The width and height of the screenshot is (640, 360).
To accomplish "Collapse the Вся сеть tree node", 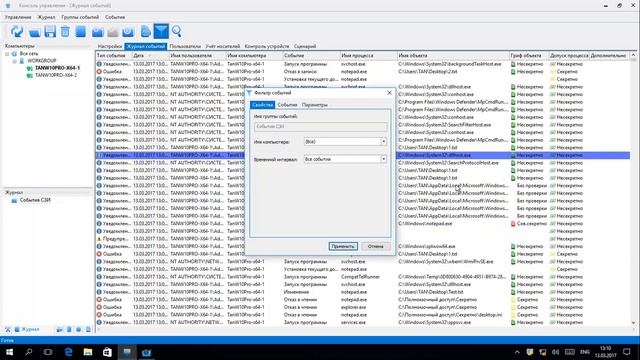I will (7, 53).
